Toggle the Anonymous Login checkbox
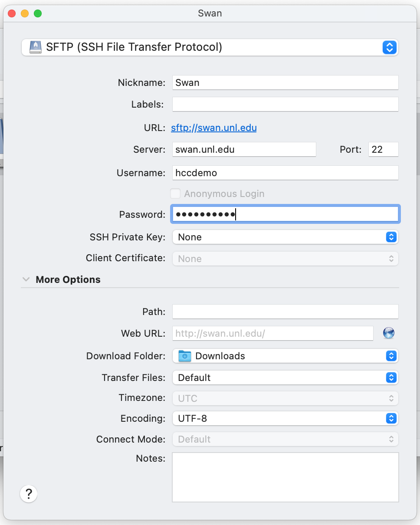The height and width of the screenshot is (525, 420). [175, 194]
